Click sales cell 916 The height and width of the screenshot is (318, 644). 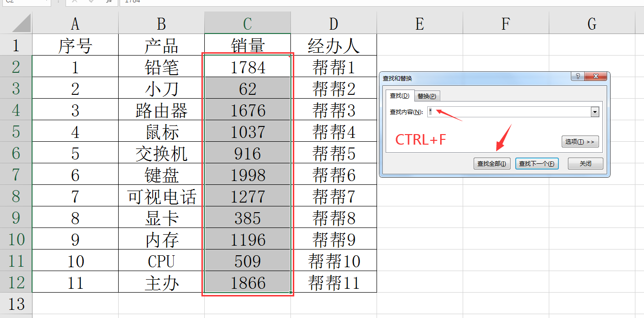(247, 152)
